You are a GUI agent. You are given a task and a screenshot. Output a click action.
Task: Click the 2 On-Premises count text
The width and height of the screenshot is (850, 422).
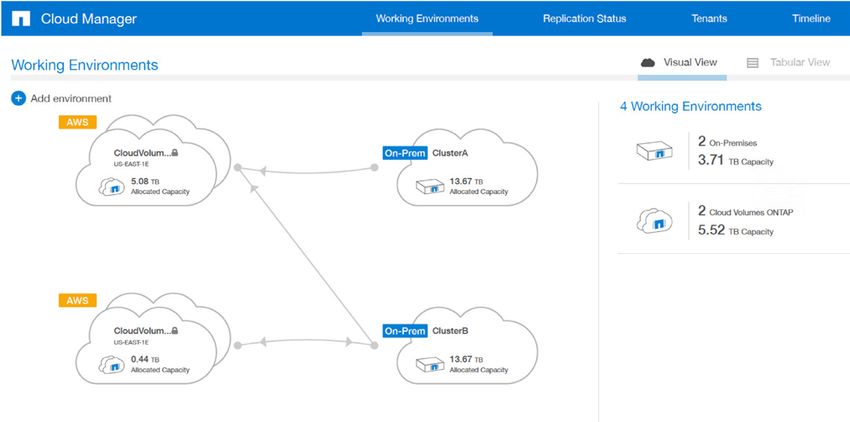(727, 142)
